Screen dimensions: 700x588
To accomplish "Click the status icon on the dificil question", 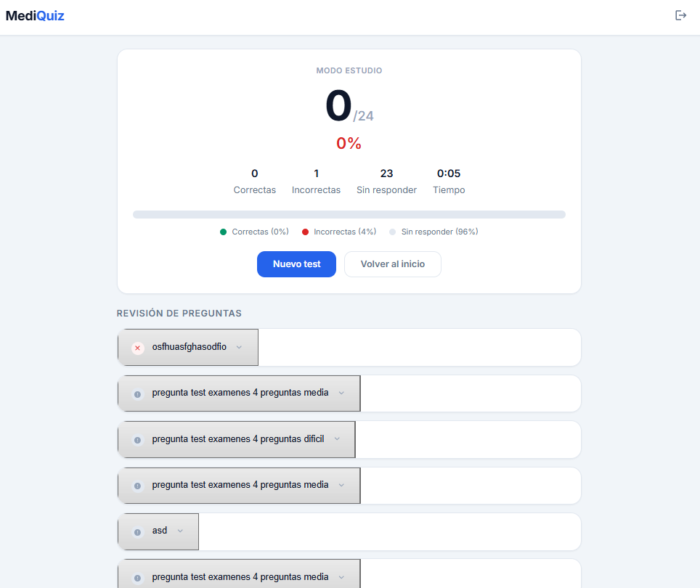I will pos(137,440).
